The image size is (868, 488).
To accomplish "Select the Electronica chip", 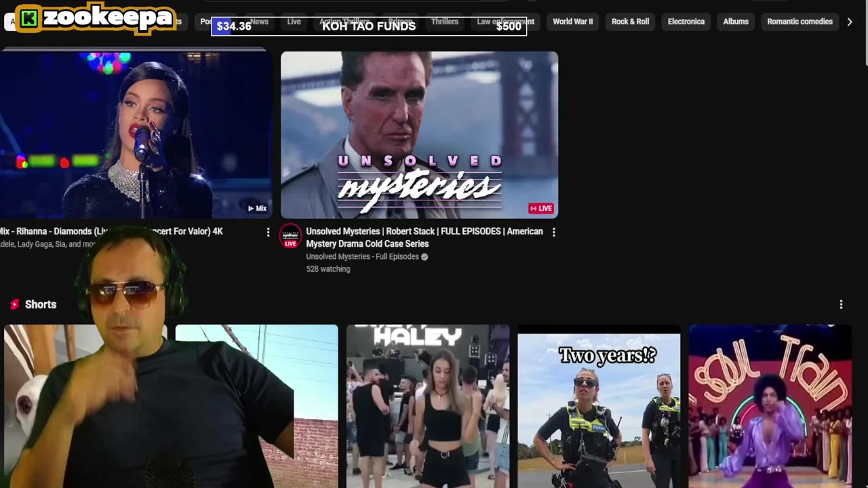I will tap(686, 22).
